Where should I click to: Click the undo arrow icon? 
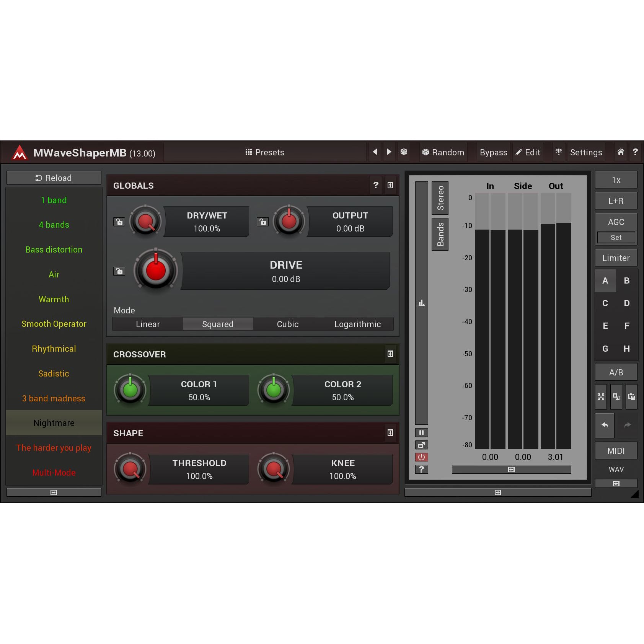point(605,425)
